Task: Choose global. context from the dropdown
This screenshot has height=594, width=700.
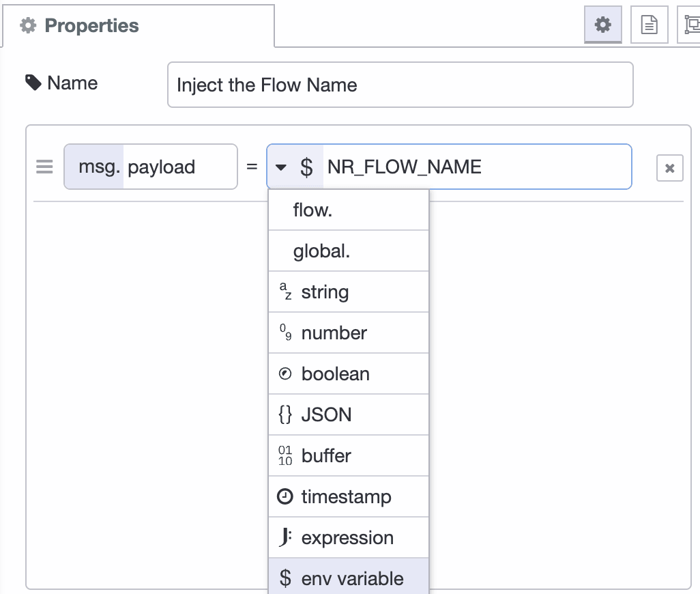Action: (x=348, y=251)
